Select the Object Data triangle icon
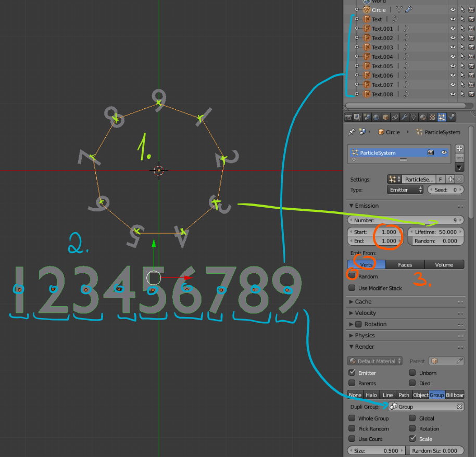This screenshot has width=476, height=457. pyautogui.click(x=414, y=117)
